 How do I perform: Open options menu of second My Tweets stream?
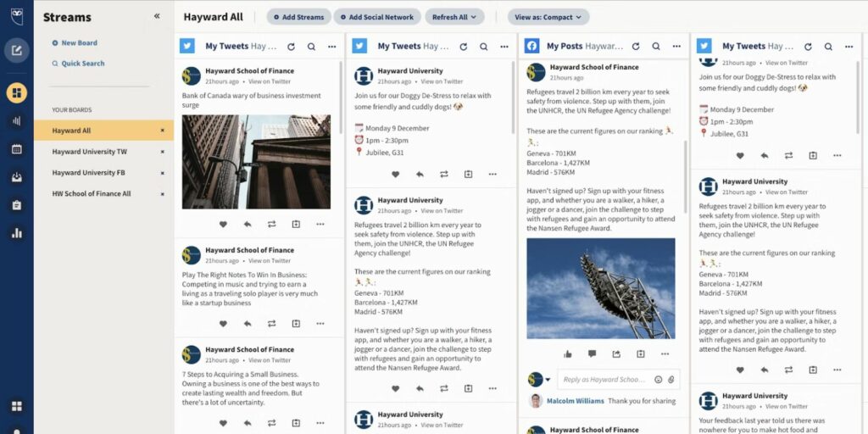tap(504, 47)
